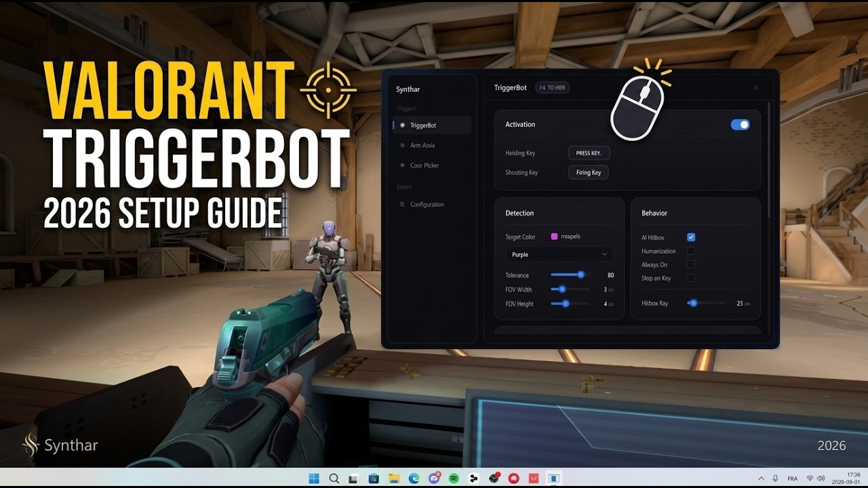868x488 pixels.
Task: Click the purple Target Color swatch
Action: click(554, 237)
